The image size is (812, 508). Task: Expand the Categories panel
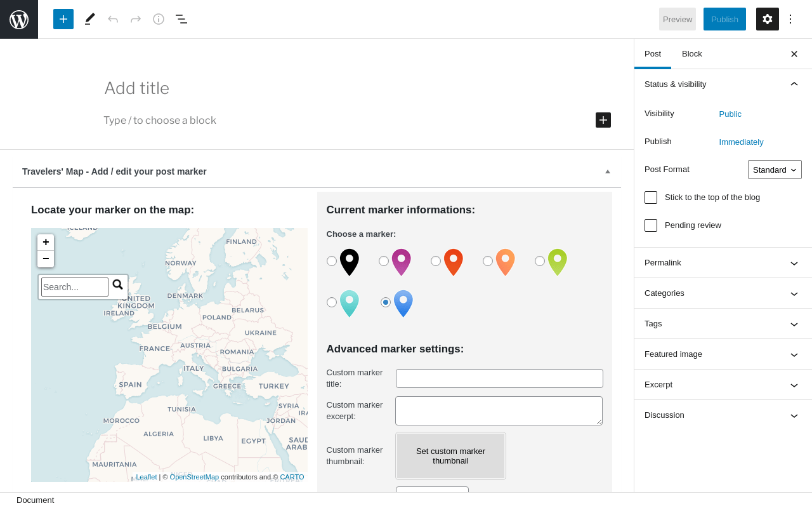723,293
